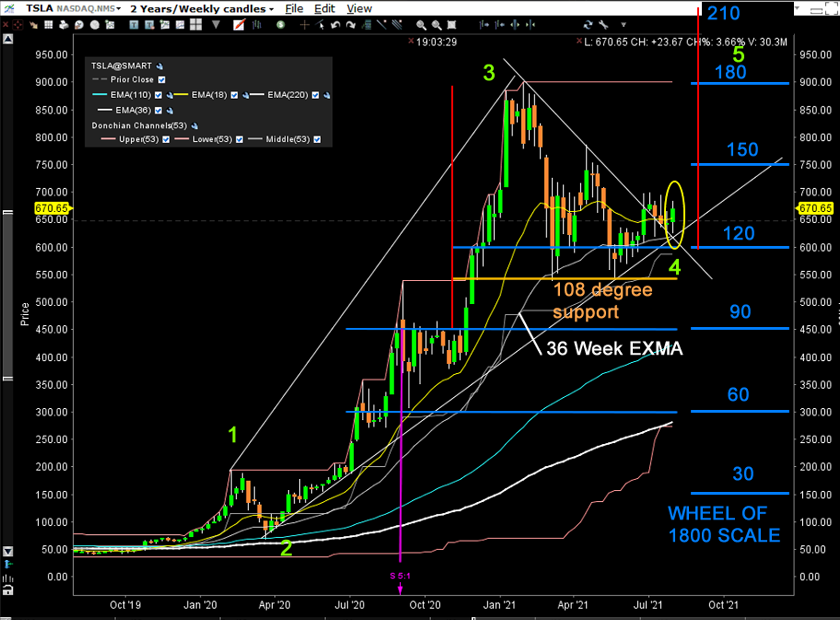This screenshot has height=620, width=840.
Task: Click the down arrow on the left vertical scroll
Action: (7, 551)
